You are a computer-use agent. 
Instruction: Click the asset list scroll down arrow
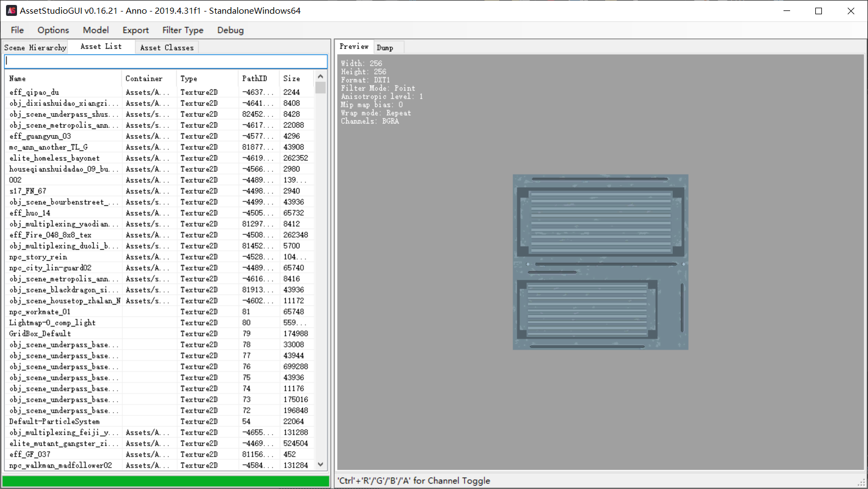tap(320, 465)
